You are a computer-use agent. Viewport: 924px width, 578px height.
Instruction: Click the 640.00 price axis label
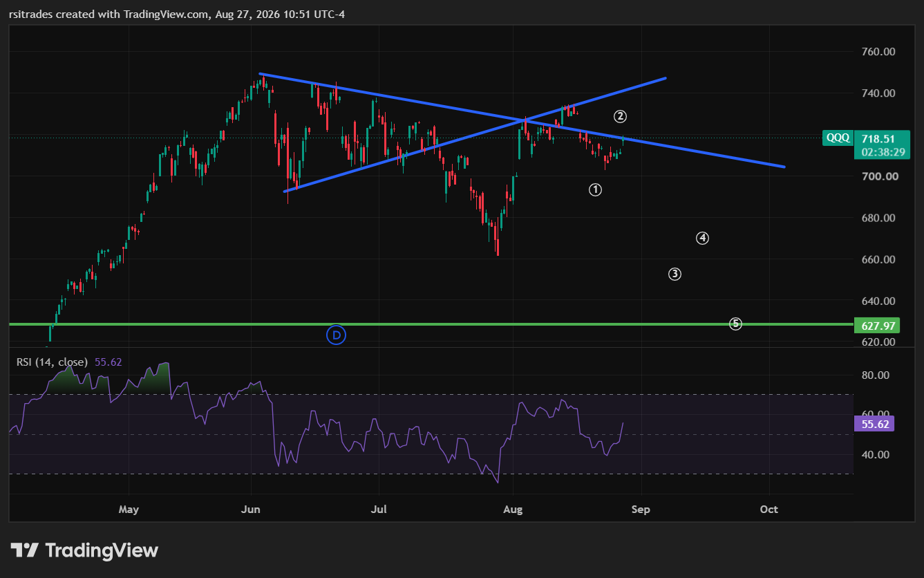point(880,301)
